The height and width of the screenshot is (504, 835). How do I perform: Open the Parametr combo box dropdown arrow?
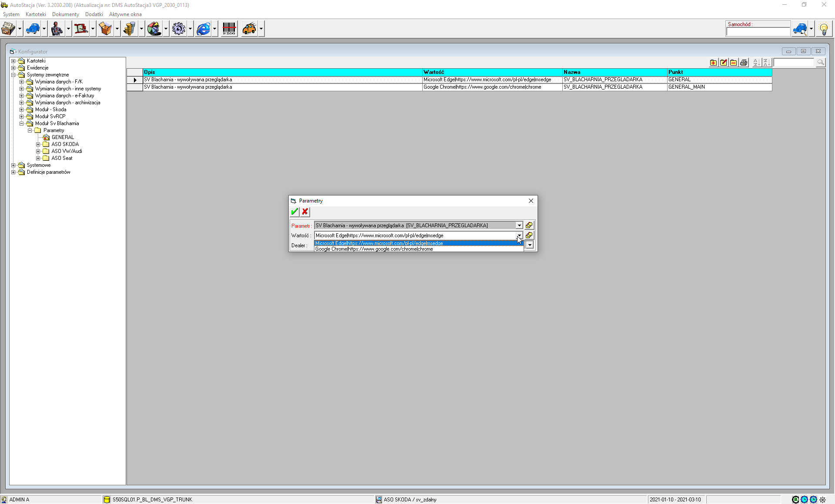click(519, 225)
